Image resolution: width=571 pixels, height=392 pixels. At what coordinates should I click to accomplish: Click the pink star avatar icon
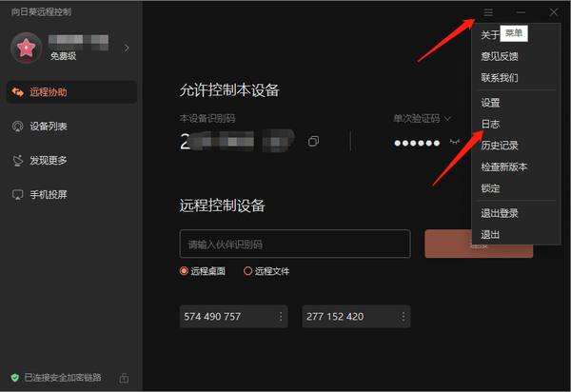pyautogui.click(x=27, y=48)
